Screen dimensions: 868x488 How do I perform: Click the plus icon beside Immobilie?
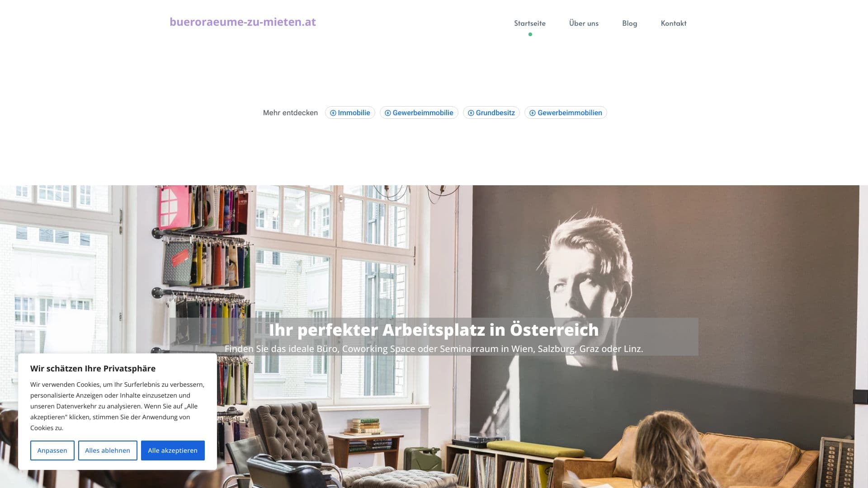pos(333,113)
